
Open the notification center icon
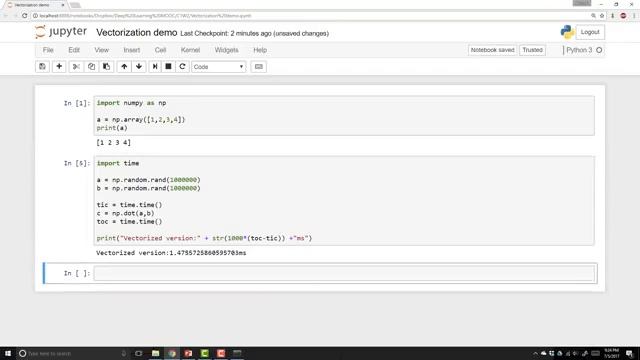[629, 353]
